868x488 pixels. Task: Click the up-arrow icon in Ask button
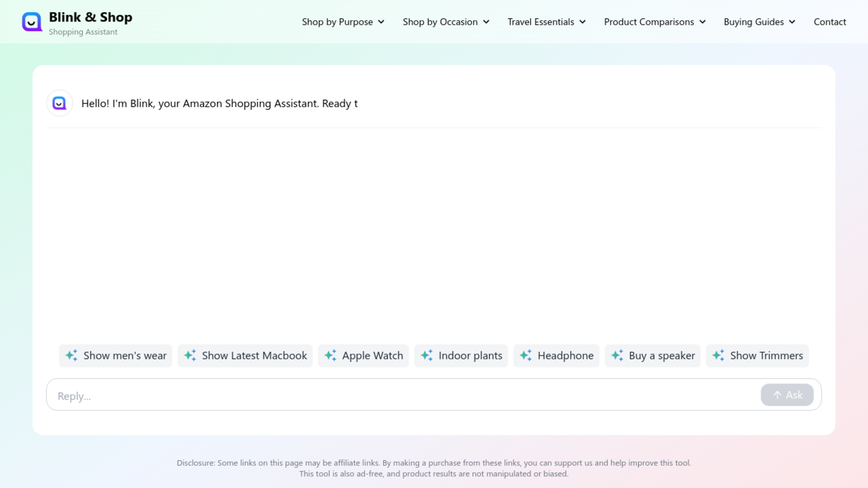point(777,395)
